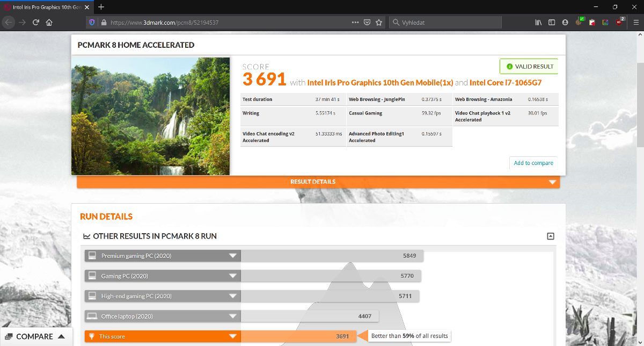Open the Compare panel at bottom left
The image size is (644, 346).
(x=35, y=336)
